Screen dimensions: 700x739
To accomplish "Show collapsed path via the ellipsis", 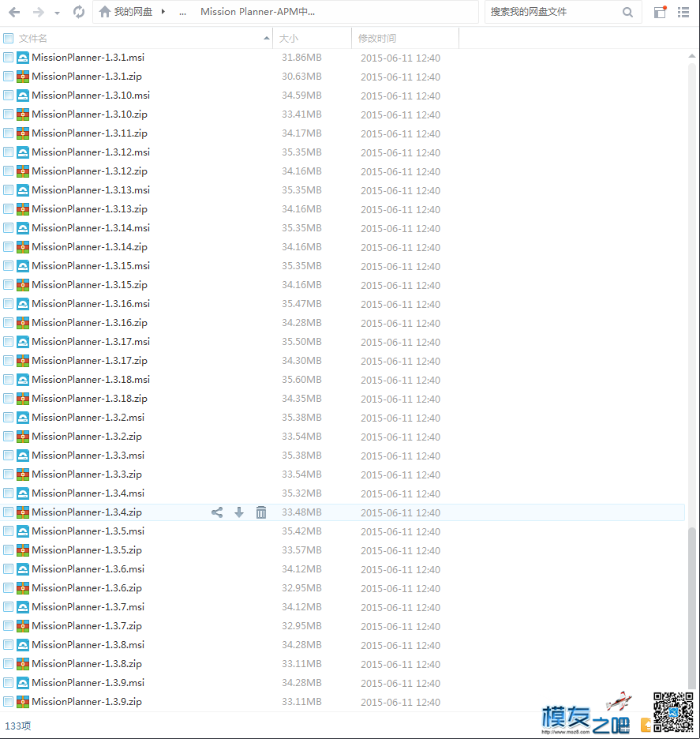I will coord(183,13).
